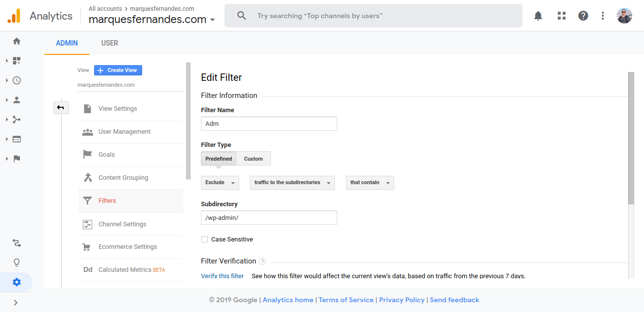Click the user account avatar
Viewport: 644px width, 312px height.
[x=624, y=16]
